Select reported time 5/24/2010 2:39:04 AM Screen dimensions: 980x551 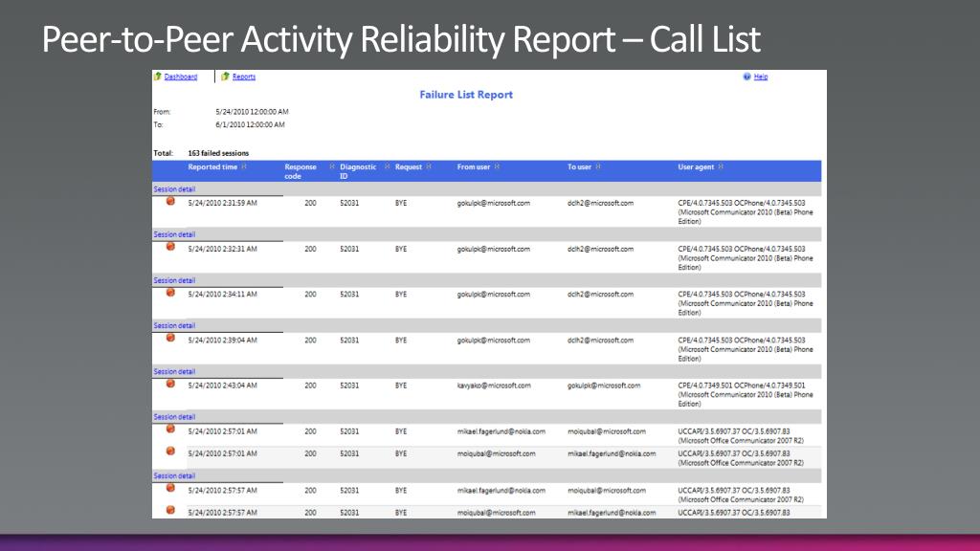(222, 341)
